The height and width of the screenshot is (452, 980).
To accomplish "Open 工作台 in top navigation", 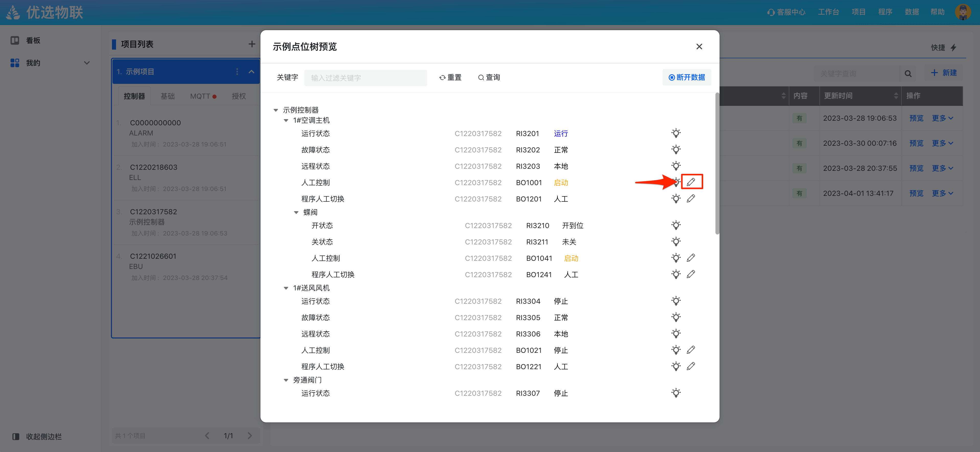I will 828,12.
